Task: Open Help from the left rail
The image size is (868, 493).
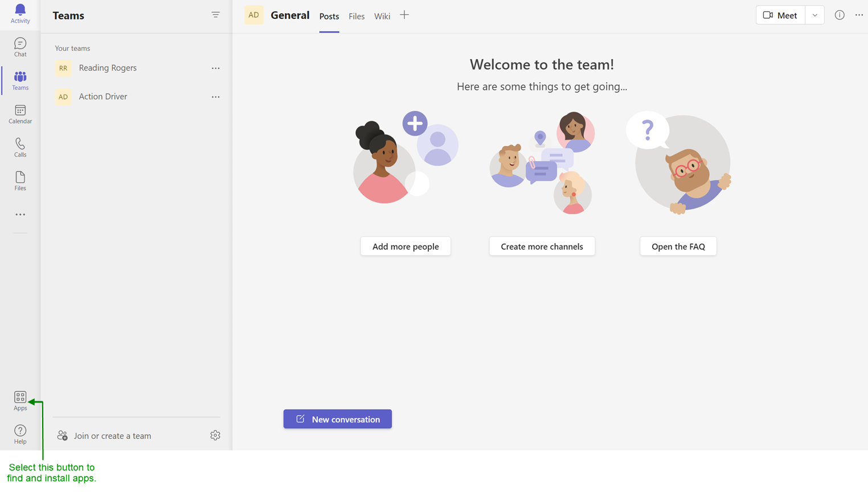Action: coord(20,433)
